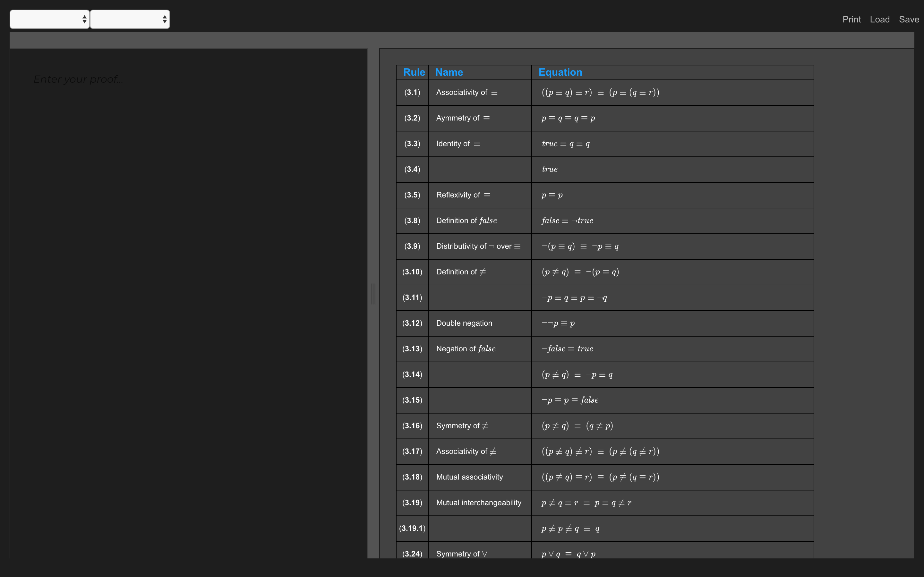This screenshot has width=924, height=577.
Task: Open the second empty dropdown selector
Action: tap(130, 19)
